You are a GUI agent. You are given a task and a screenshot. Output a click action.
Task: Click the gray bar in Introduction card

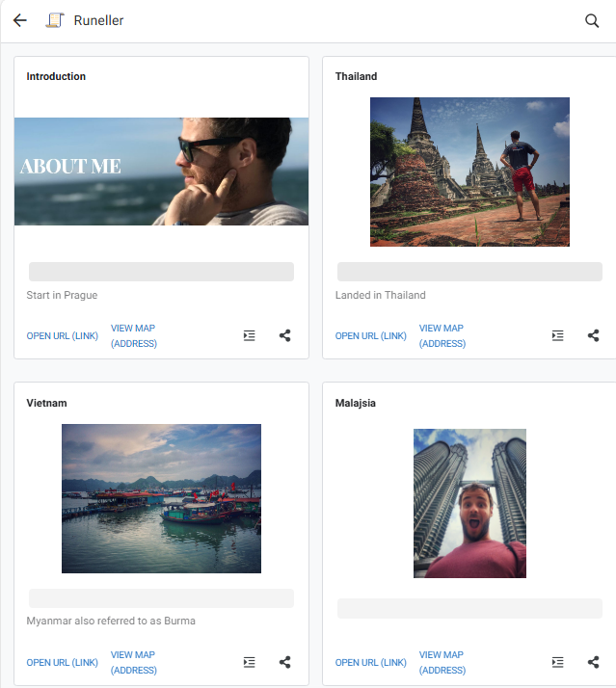162,272
